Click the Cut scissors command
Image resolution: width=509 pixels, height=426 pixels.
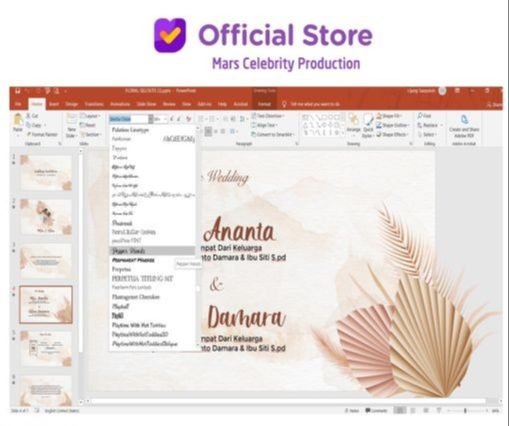pyautogui.click(x=32, y=116)
